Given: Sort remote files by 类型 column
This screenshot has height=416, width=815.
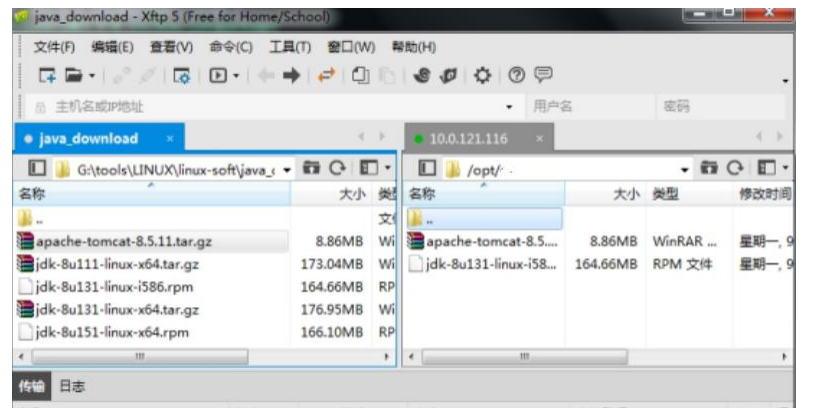Looking at the screenshot, I should tap(689, 194).
